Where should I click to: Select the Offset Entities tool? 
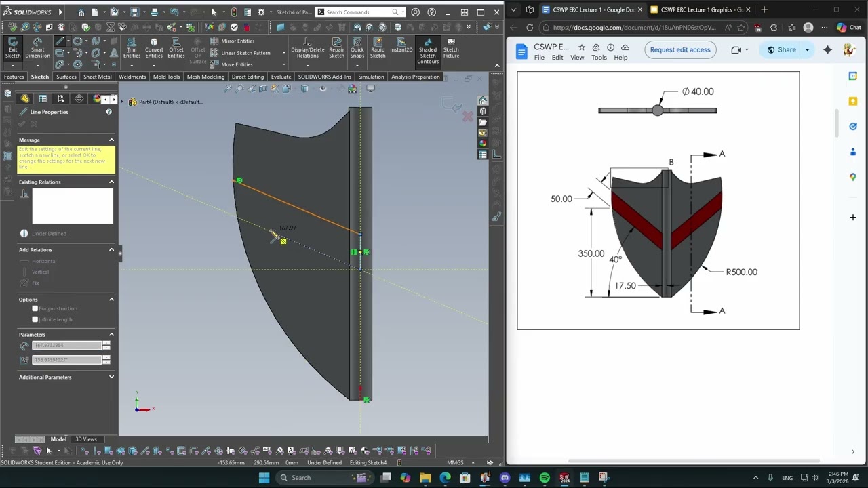click(x=176, y=47)
